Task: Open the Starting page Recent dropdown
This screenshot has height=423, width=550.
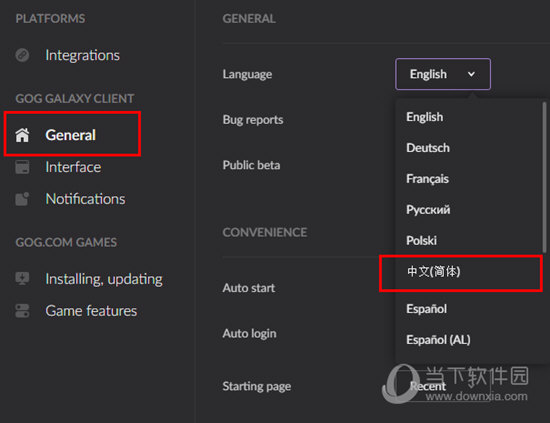Action: pos(443,386)
